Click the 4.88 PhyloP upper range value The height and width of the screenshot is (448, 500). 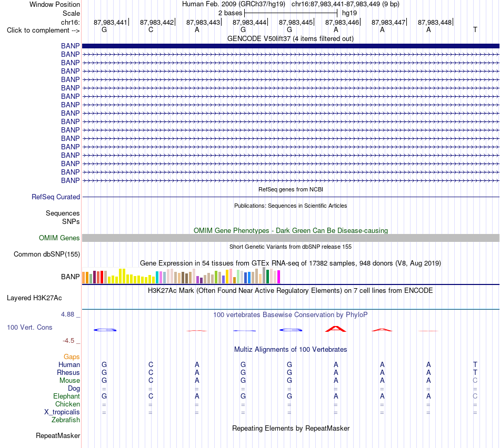tap(67, 314)
